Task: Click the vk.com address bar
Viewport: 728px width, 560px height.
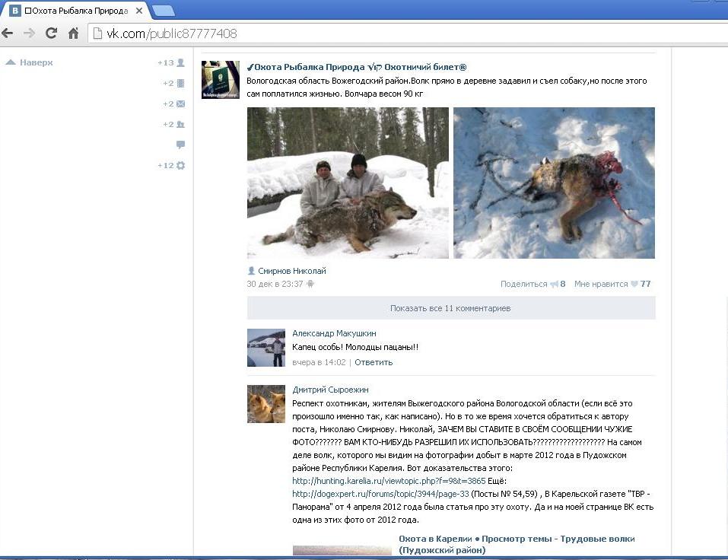Action: click(x=409, y=33)
